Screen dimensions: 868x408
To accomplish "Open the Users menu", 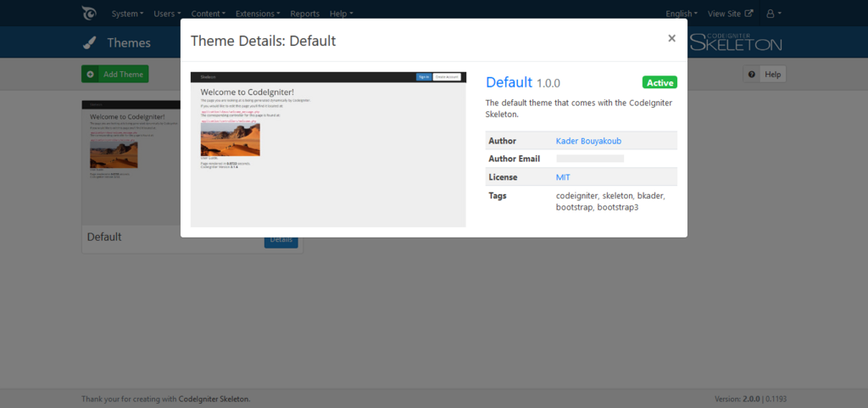I will click(167, 14).
